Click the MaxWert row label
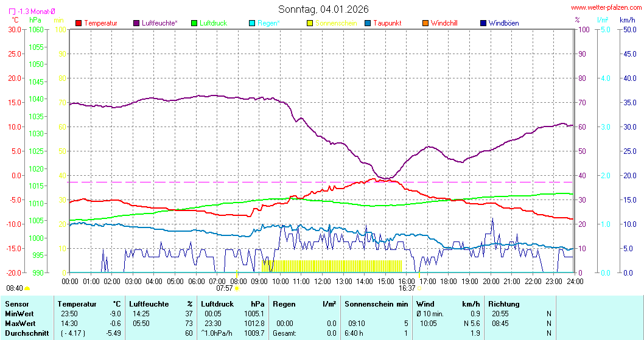644x340 pixels. (20, 324)
